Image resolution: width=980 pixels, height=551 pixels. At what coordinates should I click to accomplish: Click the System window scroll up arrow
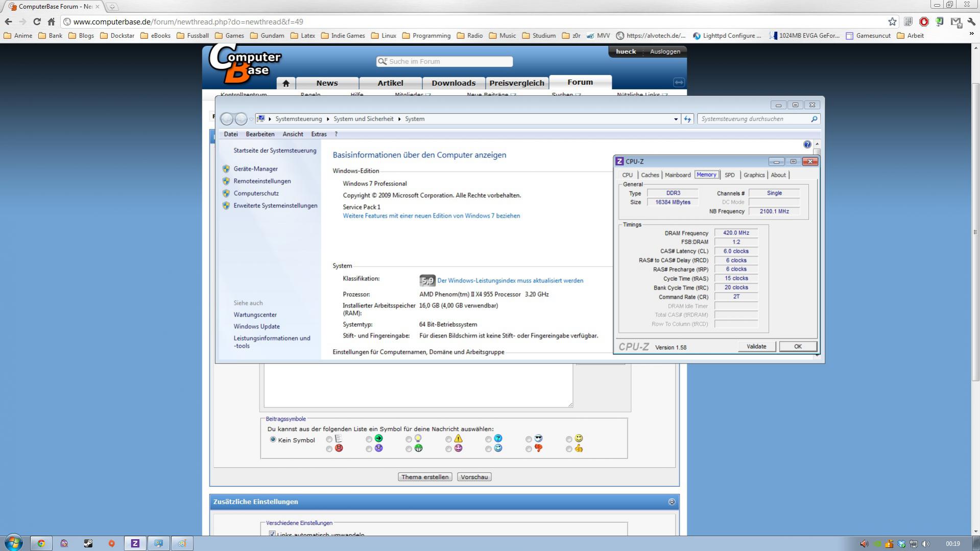[817, 145]
